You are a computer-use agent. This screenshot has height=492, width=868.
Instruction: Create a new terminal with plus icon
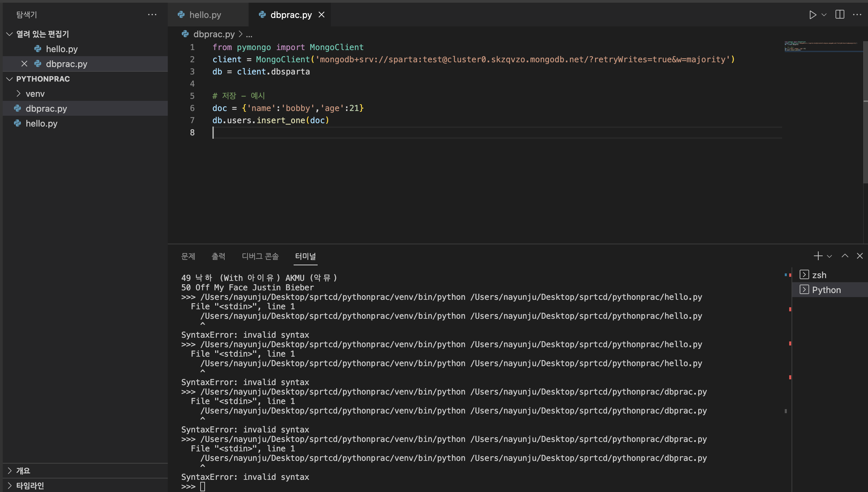818,256
